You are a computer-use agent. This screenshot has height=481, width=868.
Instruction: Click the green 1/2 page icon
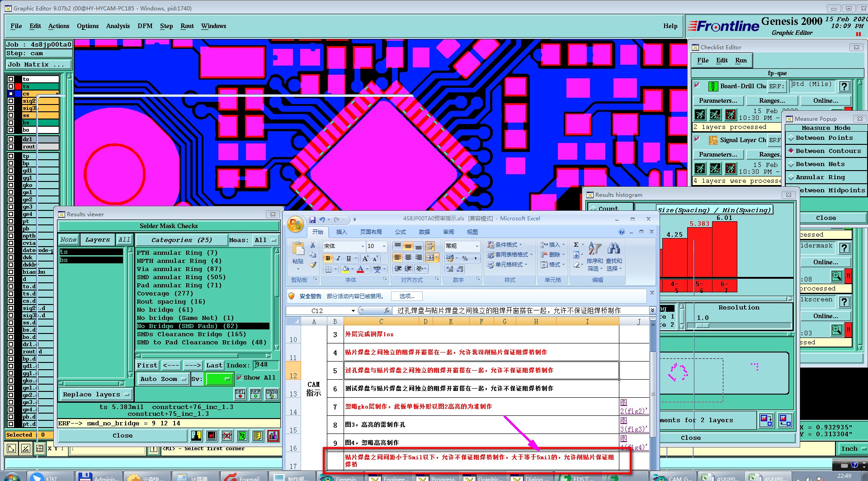point(242,436)
